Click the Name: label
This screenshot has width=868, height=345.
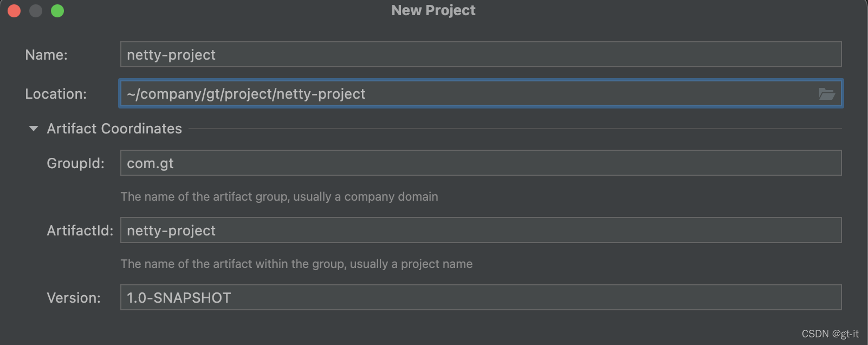[x=47, y=55]
